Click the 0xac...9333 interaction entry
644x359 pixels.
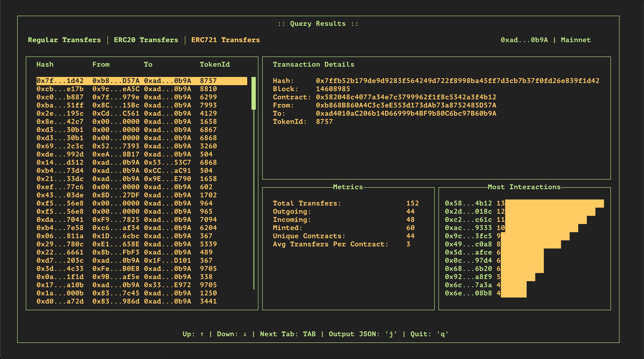[x=512, y=228]
